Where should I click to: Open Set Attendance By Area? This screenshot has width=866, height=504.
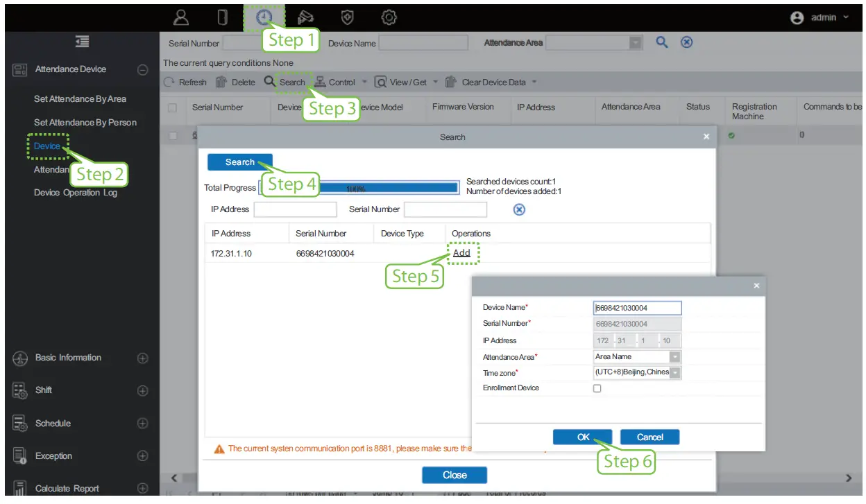(80, 99)
